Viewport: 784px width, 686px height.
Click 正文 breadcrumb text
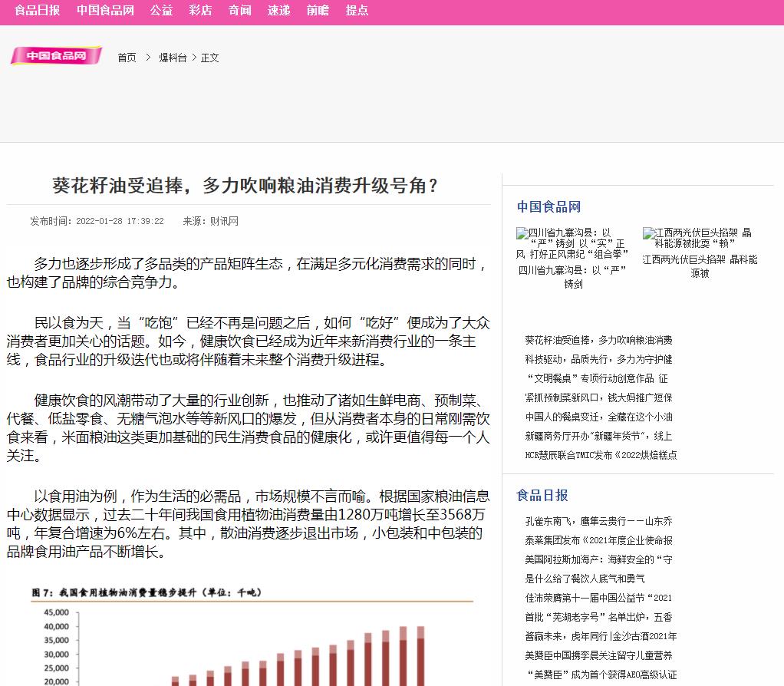210,58
